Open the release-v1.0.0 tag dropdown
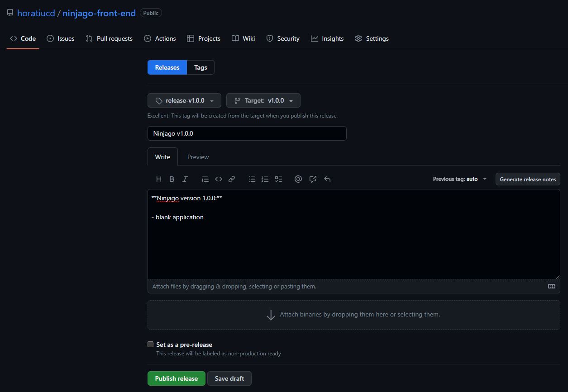 tap(184, 100)
